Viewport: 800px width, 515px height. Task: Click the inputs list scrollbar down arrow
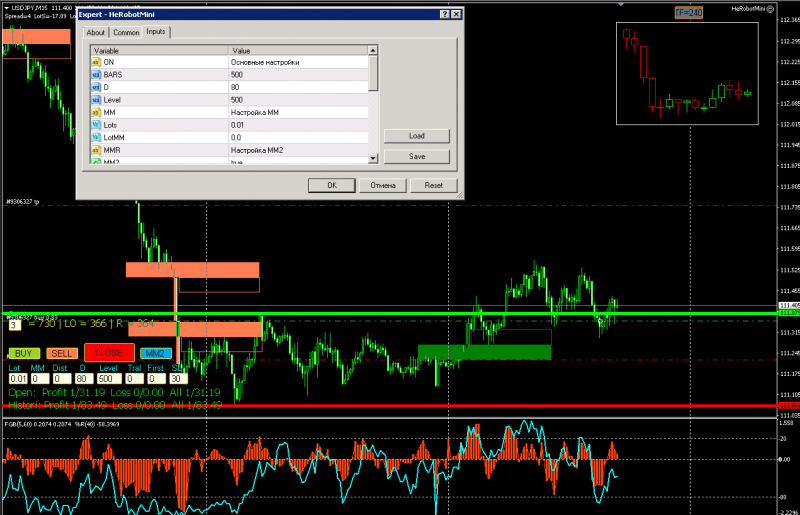[373, 158]
